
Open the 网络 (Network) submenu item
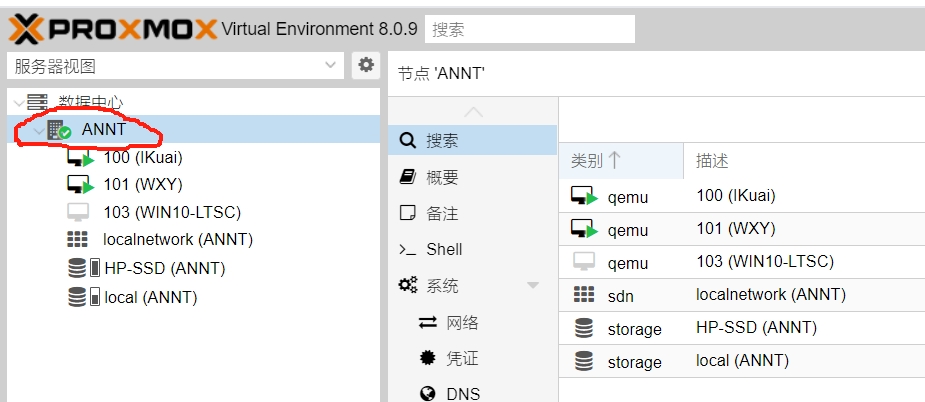(x=473, y=322)
